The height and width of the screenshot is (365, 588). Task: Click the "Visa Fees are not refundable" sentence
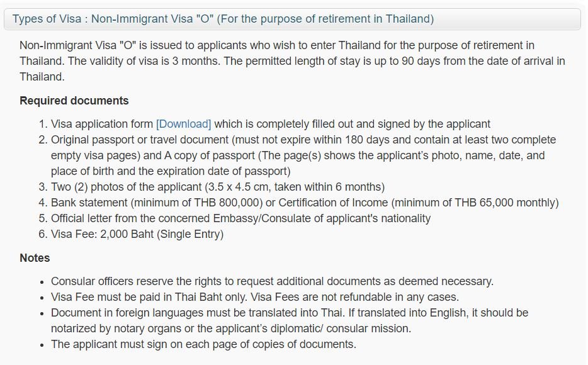tap(354, 297)
